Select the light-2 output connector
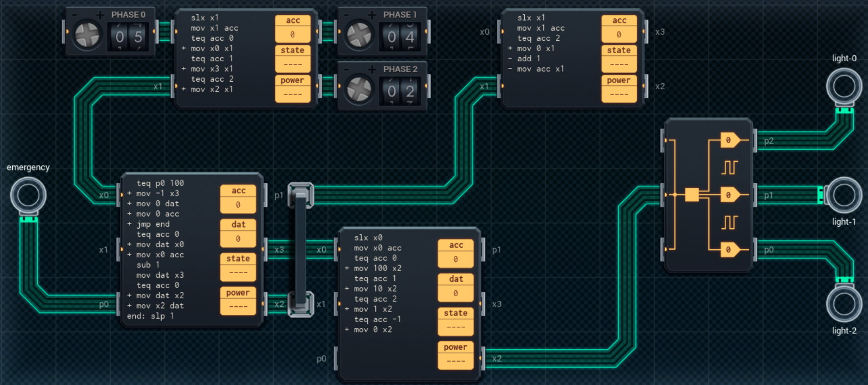 click(844, 304)
